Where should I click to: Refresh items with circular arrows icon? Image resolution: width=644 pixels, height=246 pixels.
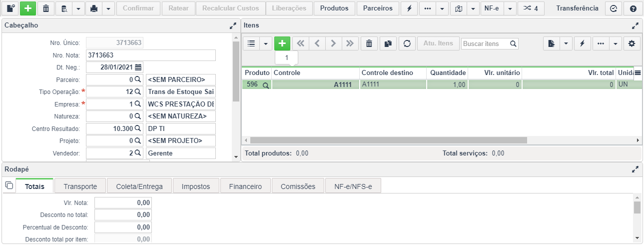tap(407, 43)
